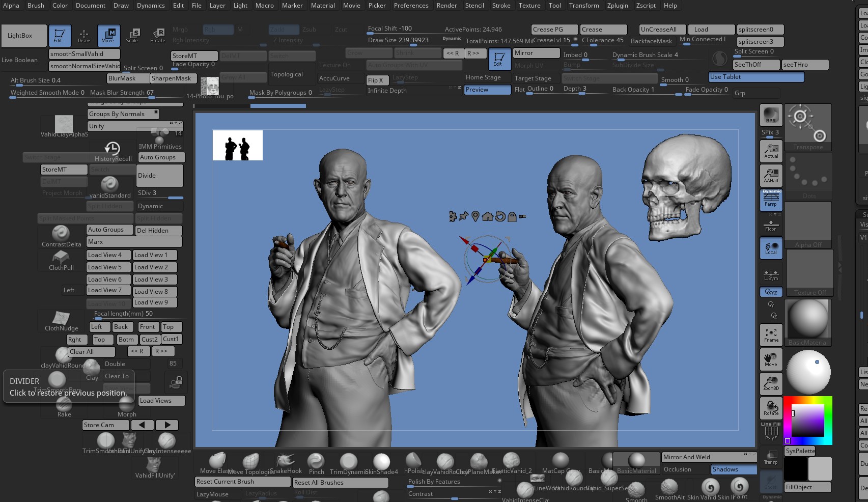Pick a color in the SysPalette color picker
Screen dimensions: 868x502
[x=808, y=421]
